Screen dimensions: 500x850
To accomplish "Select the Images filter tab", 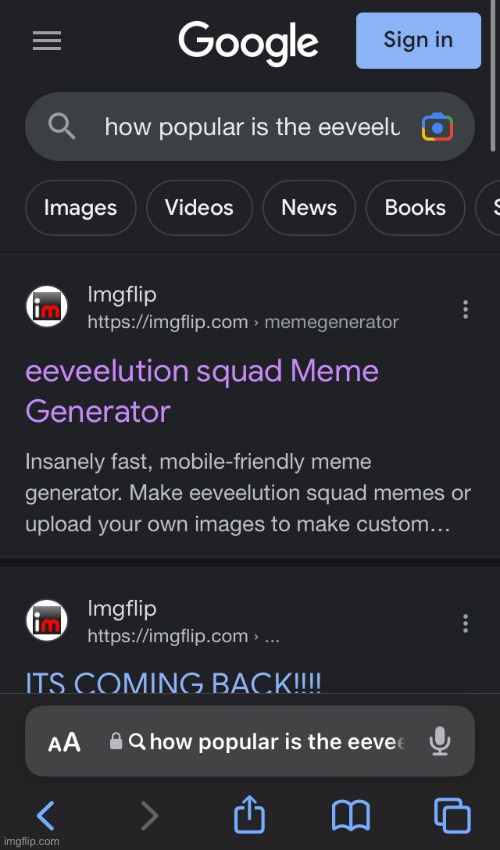I will (x=80, y=208).
